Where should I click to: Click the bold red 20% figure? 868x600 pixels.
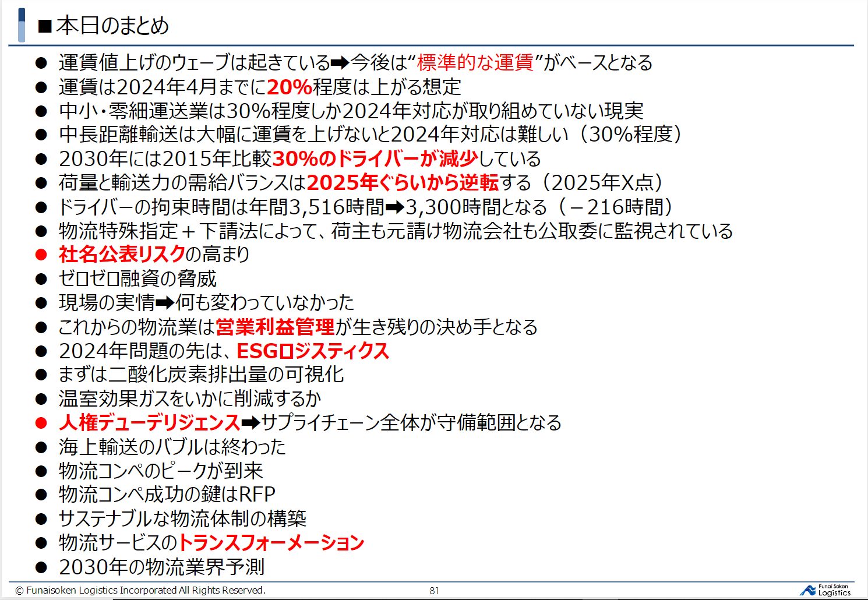click(290, 87)
